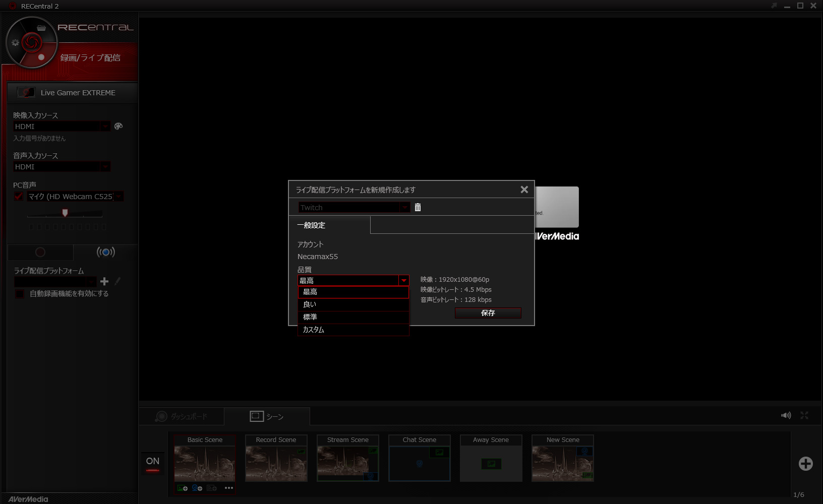Collapse the quality dropdown arrow

[x=403, y=281]
